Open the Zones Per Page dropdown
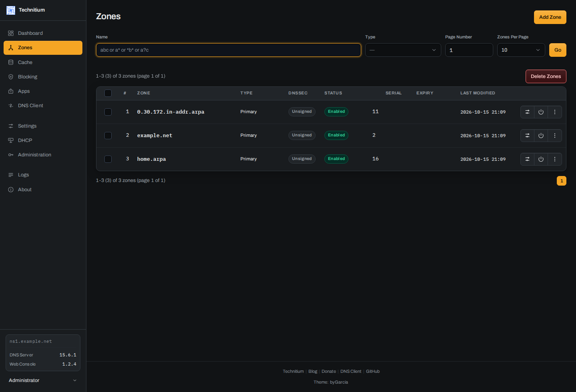 click(521, 50)
